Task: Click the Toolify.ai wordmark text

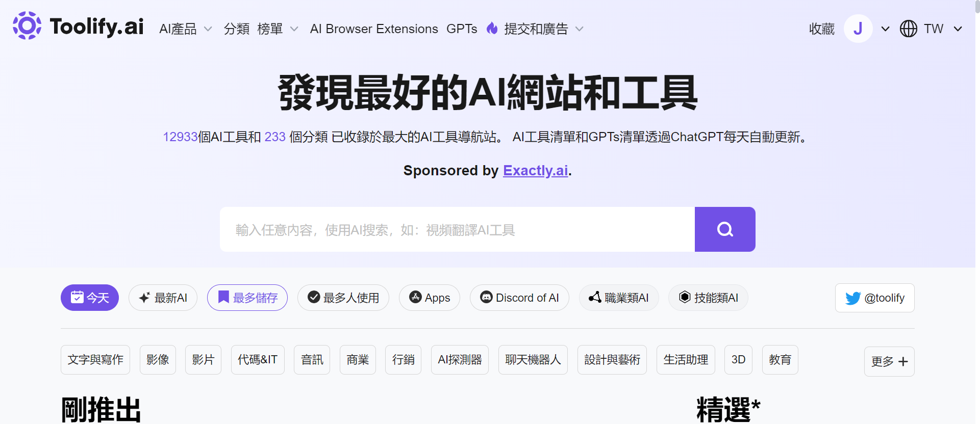Action: pyautogui.click(x=97, y=26)
